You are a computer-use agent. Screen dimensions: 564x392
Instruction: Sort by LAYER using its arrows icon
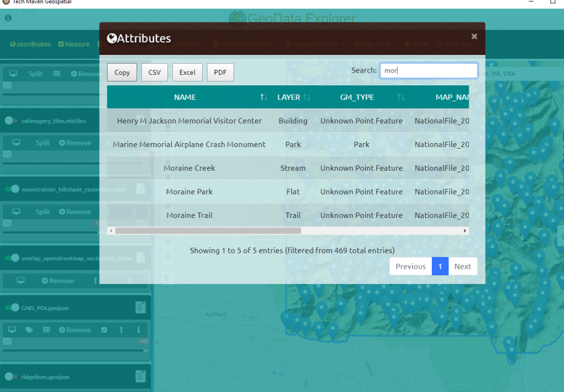[307, 97]
